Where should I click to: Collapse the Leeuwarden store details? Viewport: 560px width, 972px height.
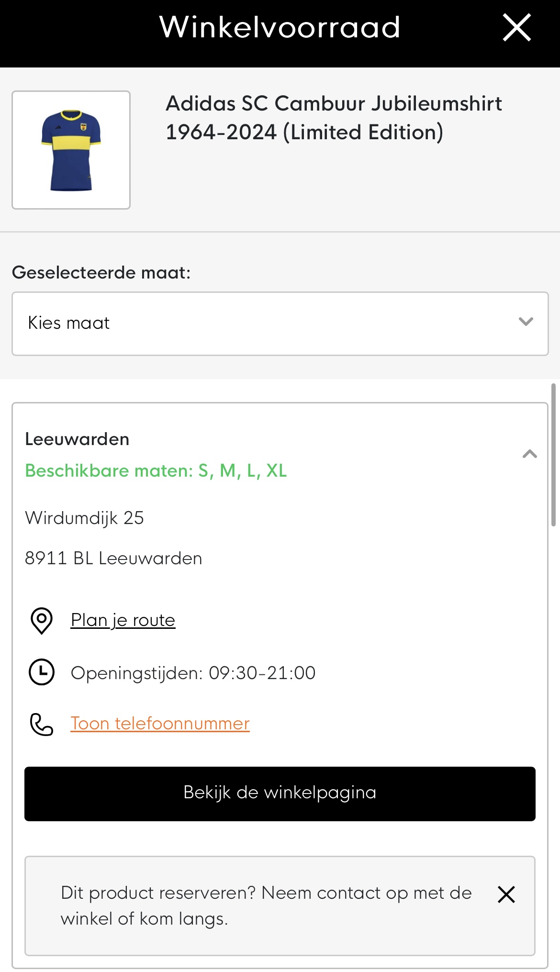[530, 454]
